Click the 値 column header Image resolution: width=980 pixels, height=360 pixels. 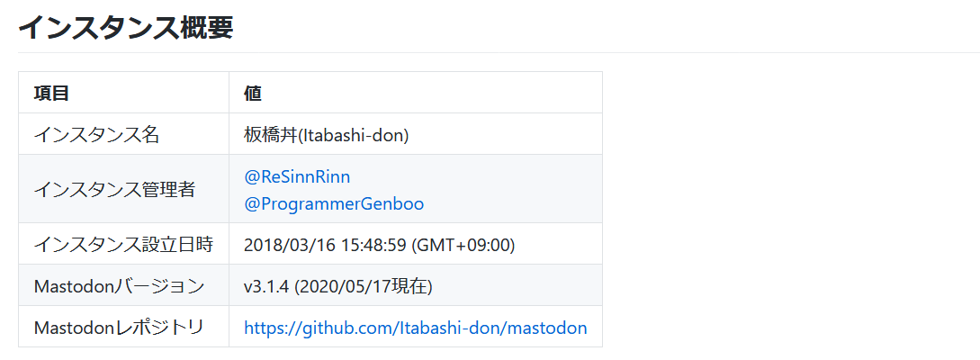[x=253, y=93]
